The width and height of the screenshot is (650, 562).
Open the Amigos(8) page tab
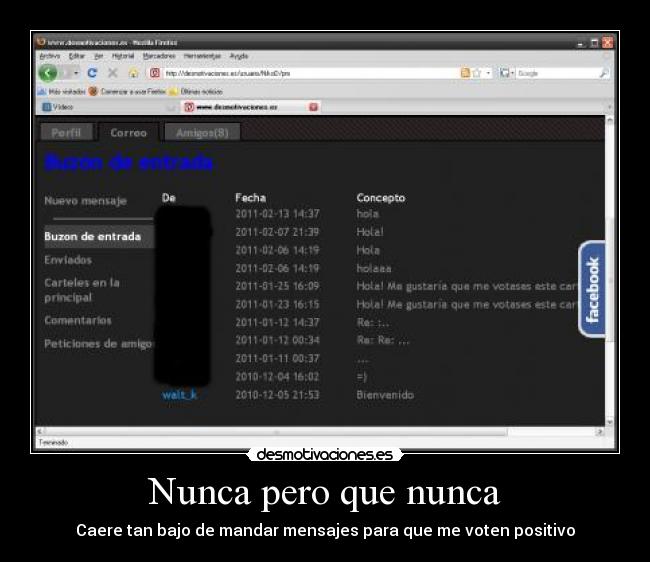(x=202, y=133)
